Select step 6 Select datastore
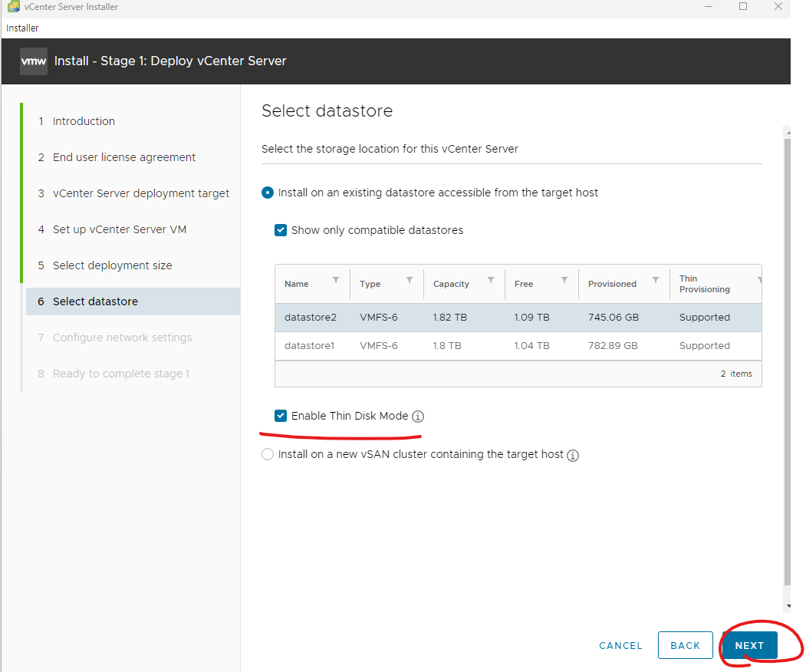Screen dimensions: 806x672 pyautogui.click(x=133, y=301)
